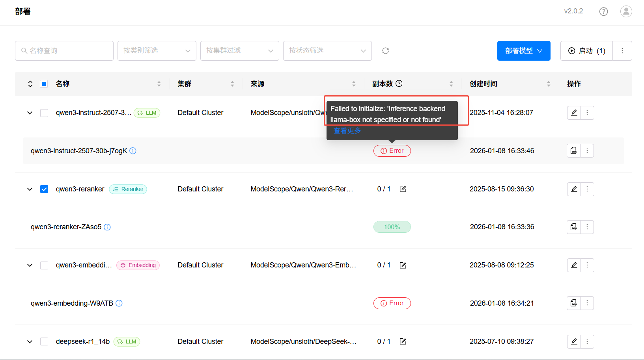Sort table by 名称 column
The image size is (644, 360).
click(159, 84)
